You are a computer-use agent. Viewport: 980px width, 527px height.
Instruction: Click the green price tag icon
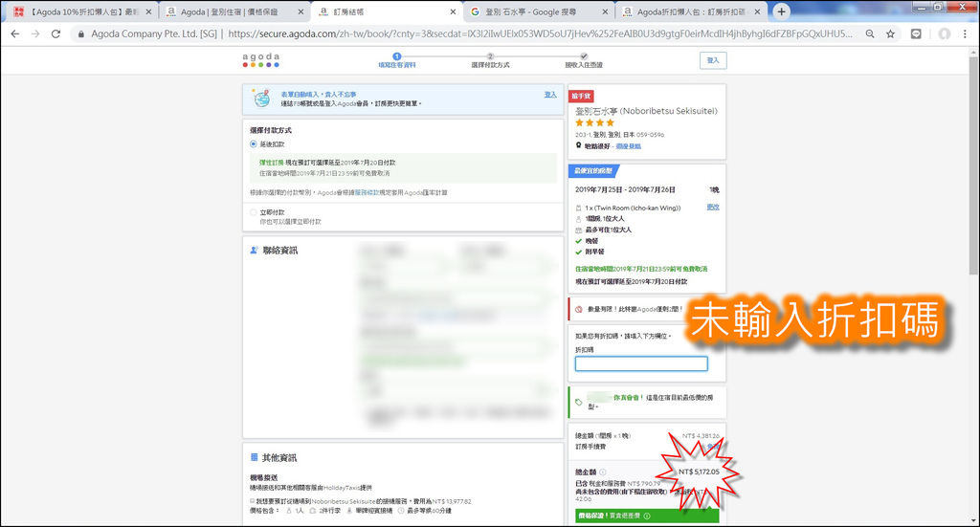[x=579, y=402]
